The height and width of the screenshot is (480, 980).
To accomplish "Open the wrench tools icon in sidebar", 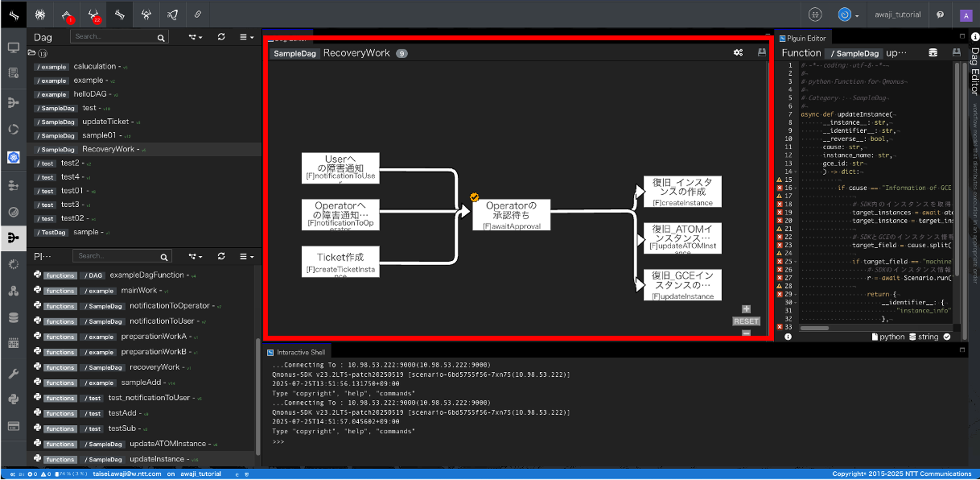I will (13, 373).
